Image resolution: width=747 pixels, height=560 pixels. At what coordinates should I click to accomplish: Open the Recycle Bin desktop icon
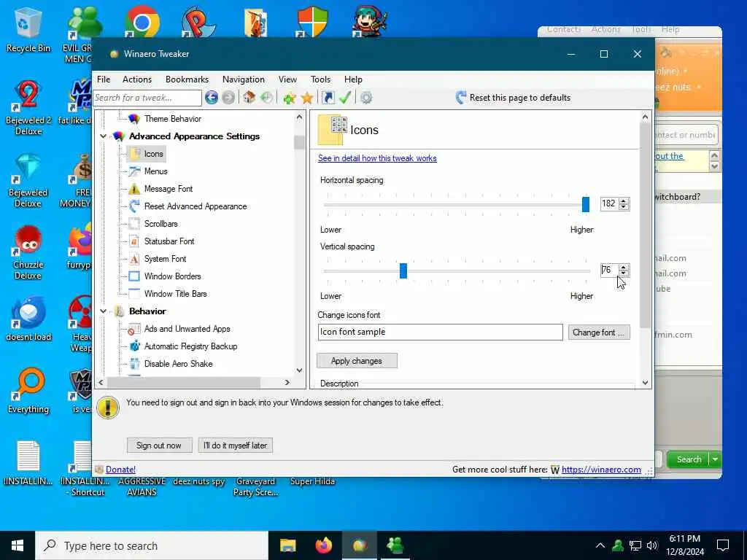(x=28, y=31)
